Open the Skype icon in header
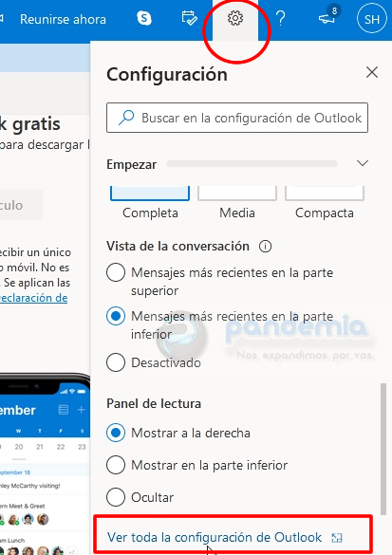The image size is (392, 555). point(144,18)
